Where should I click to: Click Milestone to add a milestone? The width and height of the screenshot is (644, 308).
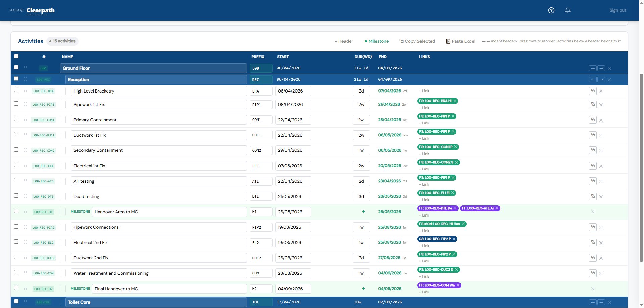coord(377,41)
